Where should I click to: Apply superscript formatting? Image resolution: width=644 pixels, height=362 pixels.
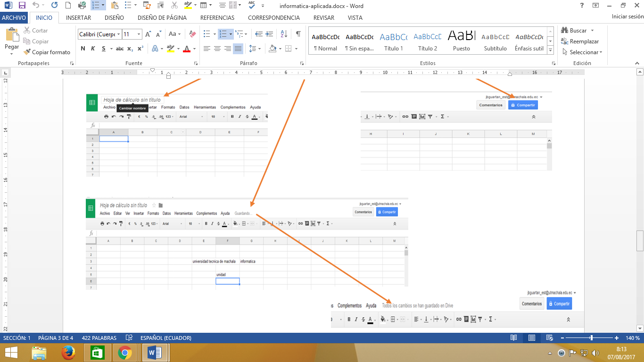pos(140,49)
